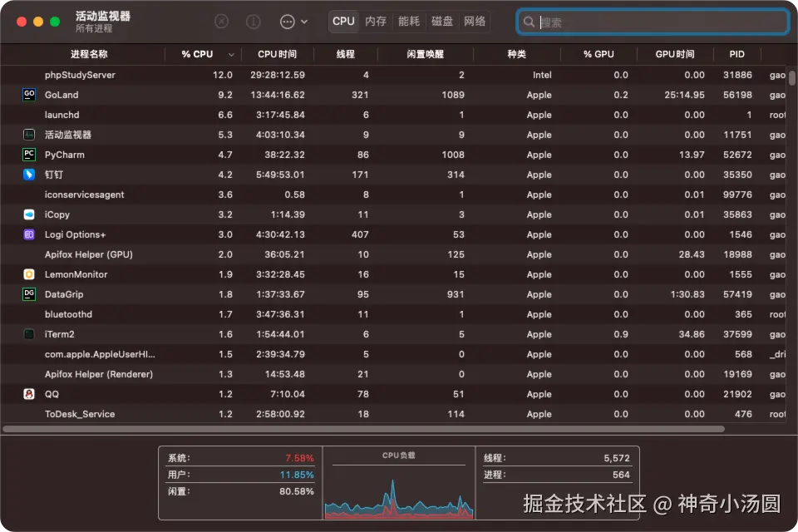Screen dimensions: 798x532
Task: Click the search magnifier icon
Action: 529,22
